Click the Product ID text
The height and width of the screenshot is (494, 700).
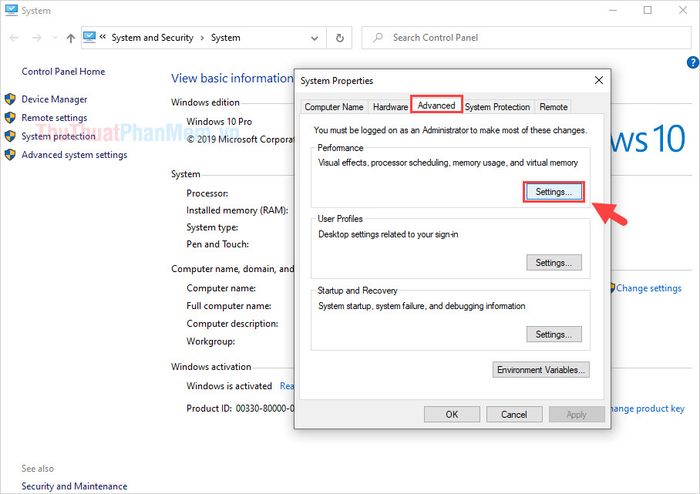click(240, 408)
